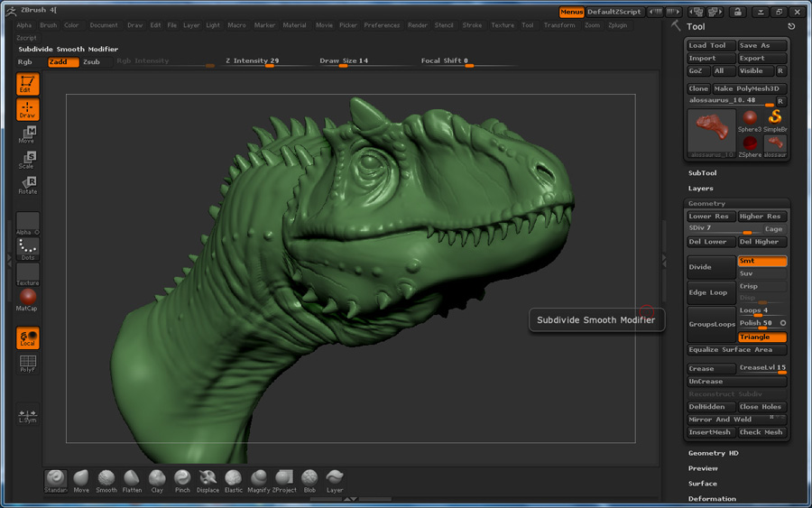Screen dimensions: 812x508
Task: Toggle the Smt subdivide smooth modifier
Action: tap(761, 261)
